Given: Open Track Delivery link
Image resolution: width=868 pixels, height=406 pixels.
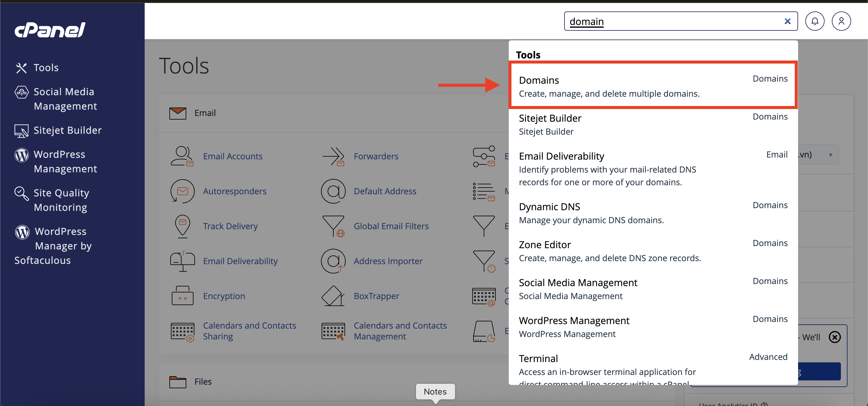Looking at the screenshot, I should (230, 226).
